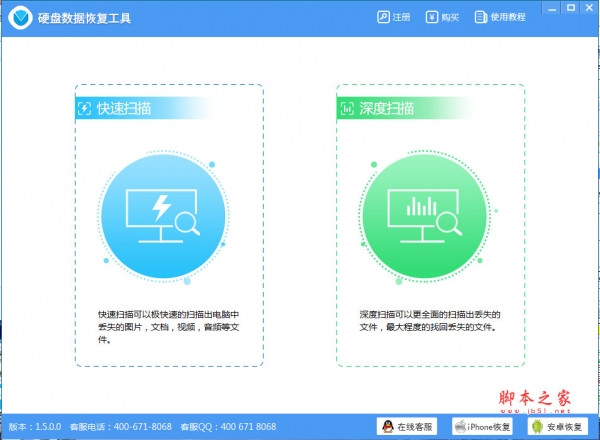Screen dimensions: 600x440
Task: Click the bar frame icon in 深度扫描 header
Action: pos(347,109)
